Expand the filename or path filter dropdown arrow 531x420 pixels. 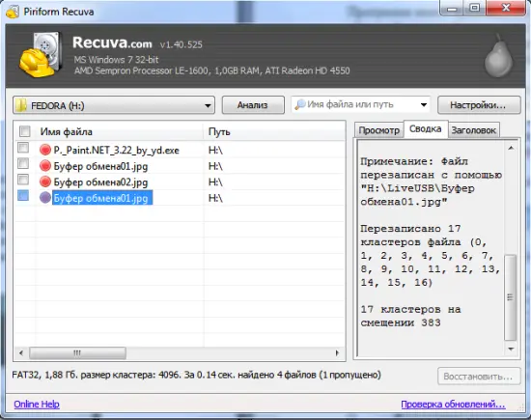[423, 104]
